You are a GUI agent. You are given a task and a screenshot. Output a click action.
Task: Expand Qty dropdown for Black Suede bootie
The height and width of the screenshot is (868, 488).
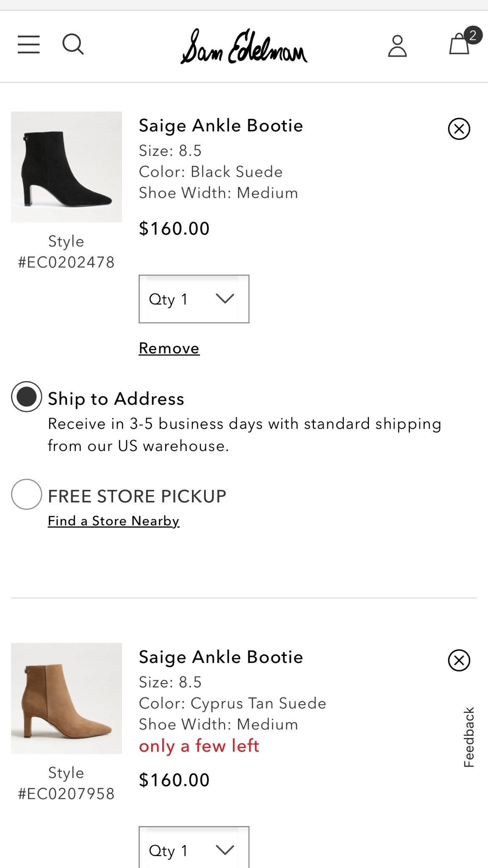point(194,299)
